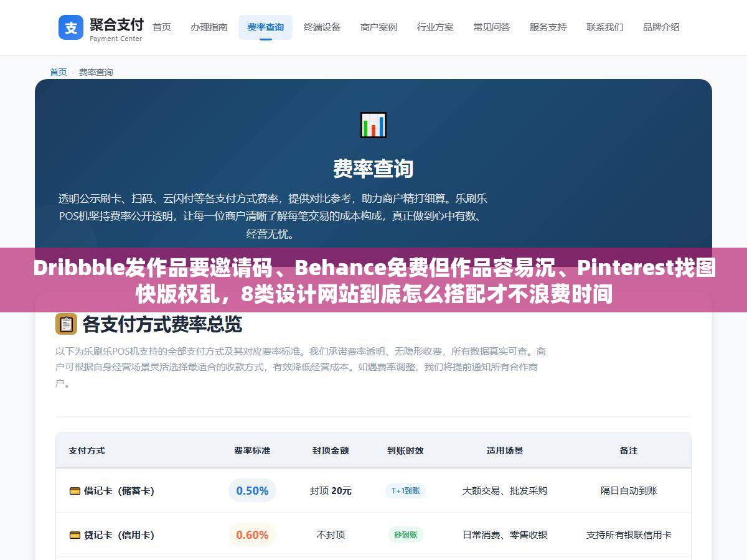Click the bar chart icon above 费率查询
747x560 pixels.
(x=374, y=125)
